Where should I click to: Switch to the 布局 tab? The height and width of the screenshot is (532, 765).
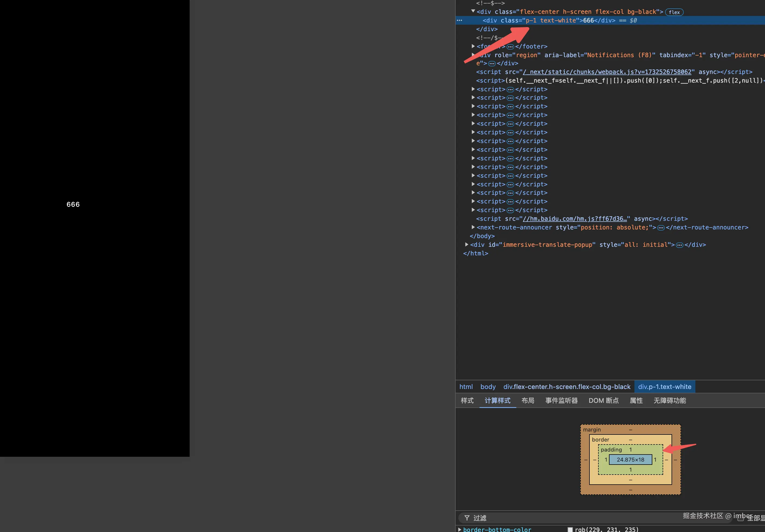point(528,400)
